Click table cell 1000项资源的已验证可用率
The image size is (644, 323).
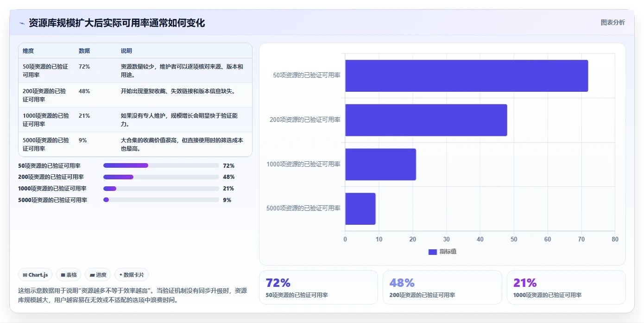click(46, 120)
